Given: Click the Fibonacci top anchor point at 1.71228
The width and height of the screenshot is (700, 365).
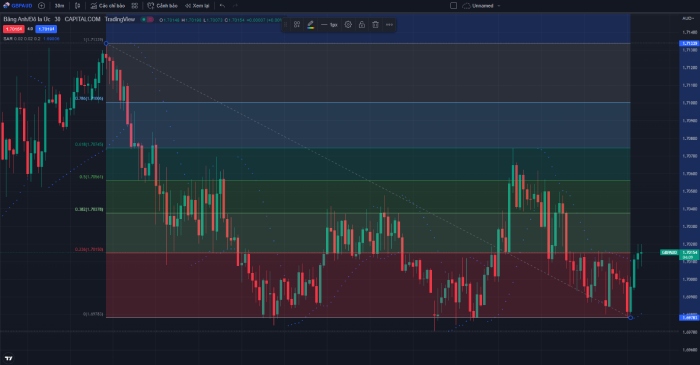Looking at the screenshot, I should (x=106, y=43).
